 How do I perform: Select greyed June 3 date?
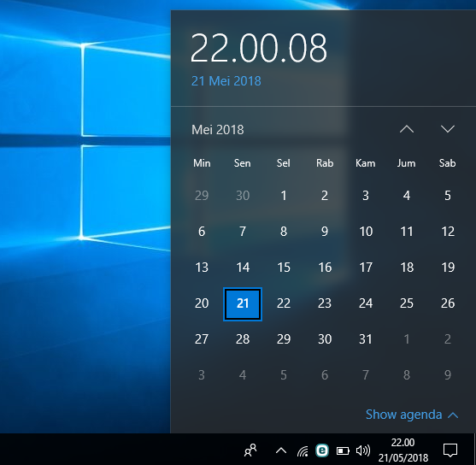pos(202,375)
